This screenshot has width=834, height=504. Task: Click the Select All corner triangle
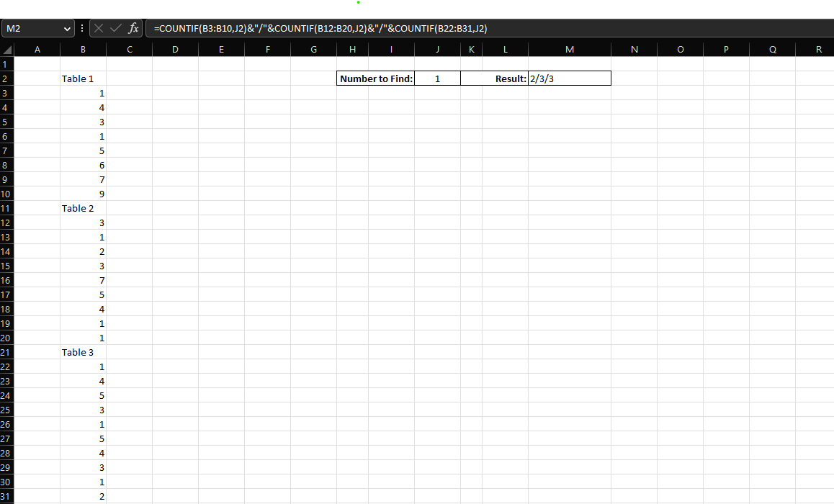click(x=7, y=50)
